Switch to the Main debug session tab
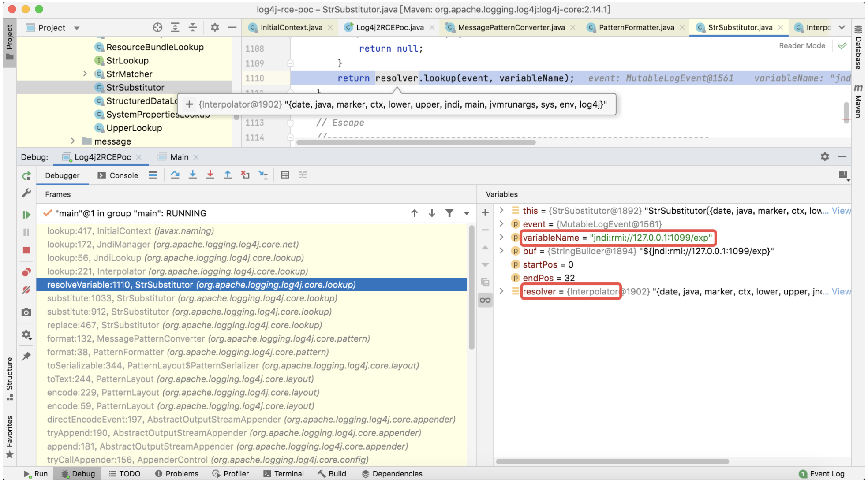This screenshot has width=868, height=483. pos(179,157)
